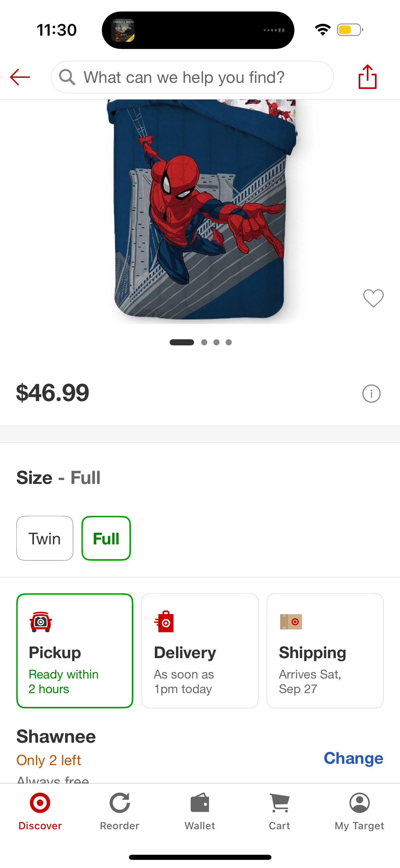The width and height of the screenshot is (400, 868).
Task: Select the Twin size option
Action: [x=45, y=538]
